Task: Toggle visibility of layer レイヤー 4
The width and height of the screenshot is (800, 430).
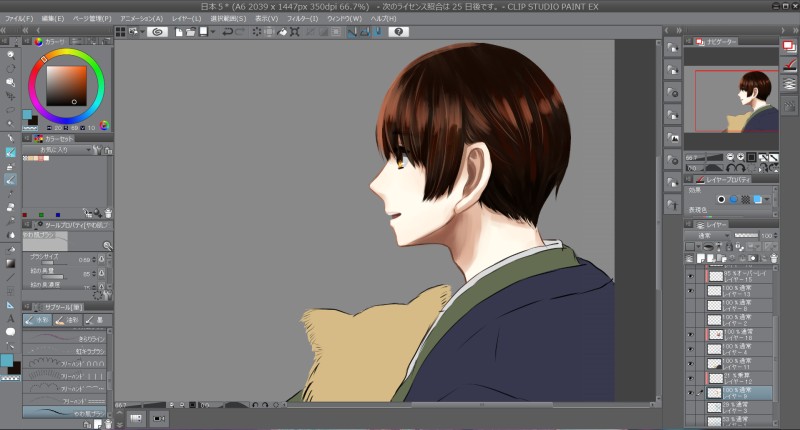Action: pos(690,349)
